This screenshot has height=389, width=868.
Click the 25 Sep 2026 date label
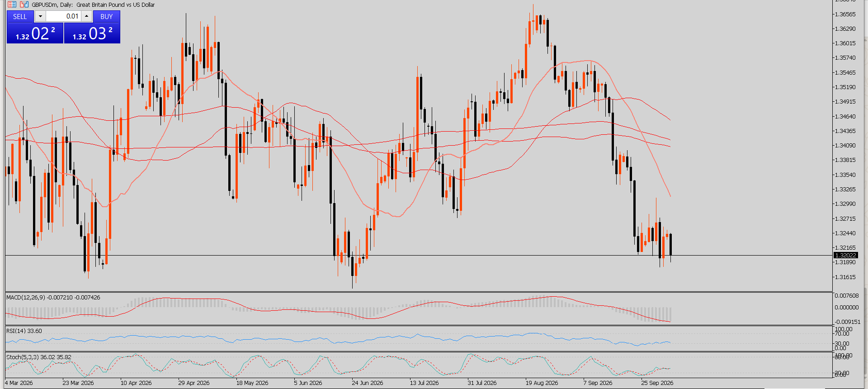(657, 383)
